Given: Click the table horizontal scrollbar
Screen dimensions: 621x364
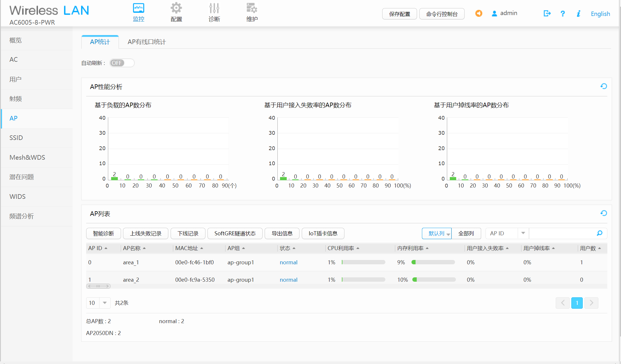Looking at the screenshot, I should 98,286.
